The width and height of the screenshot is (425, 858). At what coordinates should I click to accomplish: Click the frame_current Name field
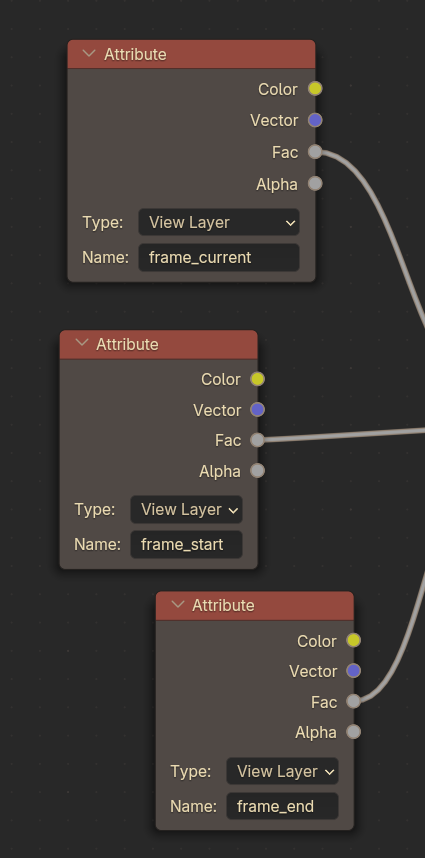(219, 257)
